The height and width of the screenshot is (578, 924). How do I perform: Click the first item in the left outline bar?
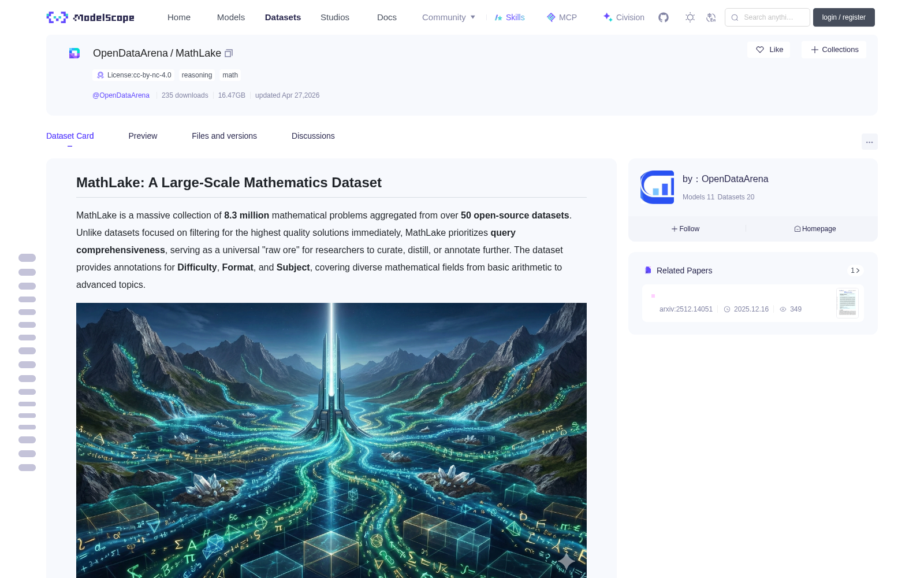27,258
